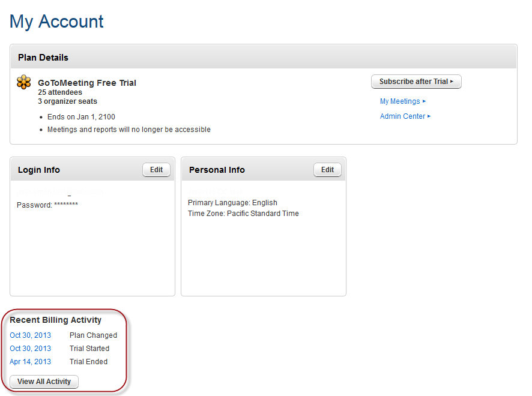Image resolution: width=532 pixels, height=396 pixels.
Task: Click the 'Meetings and reports will no longer be accessible' note
Action: coord(129,130)
